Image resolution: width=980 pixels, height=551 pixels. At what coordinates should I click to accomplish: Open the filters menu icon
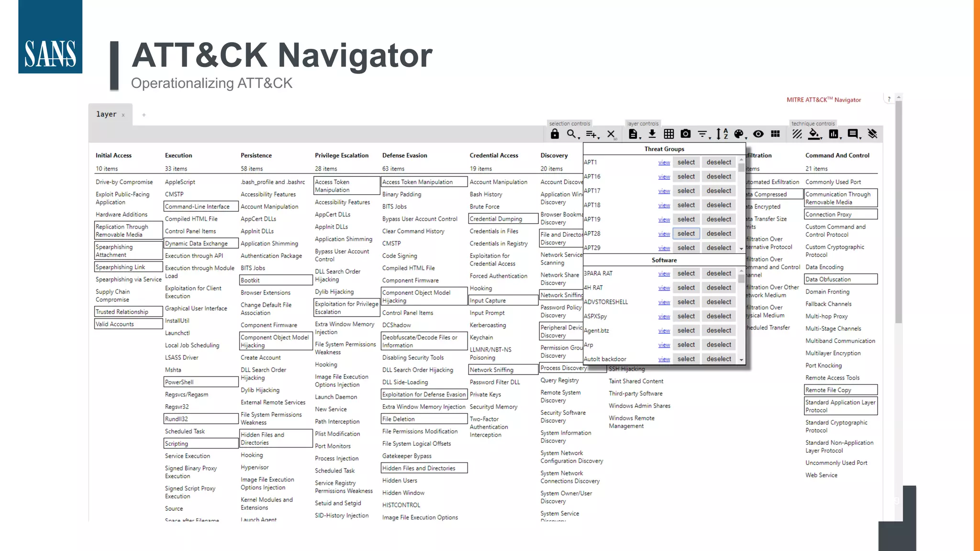coord(702,134)
